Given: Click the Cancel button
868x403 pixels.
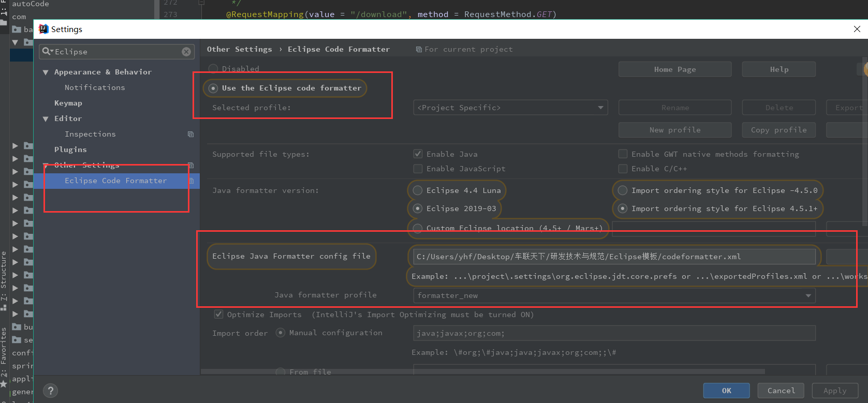Looking at the screenshot, I should pyautogui.click(x=781, y=391).
